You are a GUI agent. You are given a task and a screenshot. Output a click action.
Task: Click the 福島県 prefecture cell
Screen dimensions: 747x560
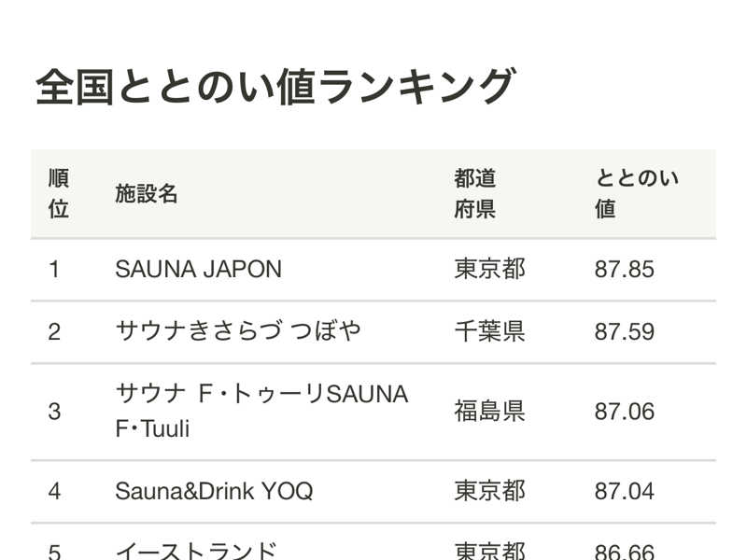(490, 411)
